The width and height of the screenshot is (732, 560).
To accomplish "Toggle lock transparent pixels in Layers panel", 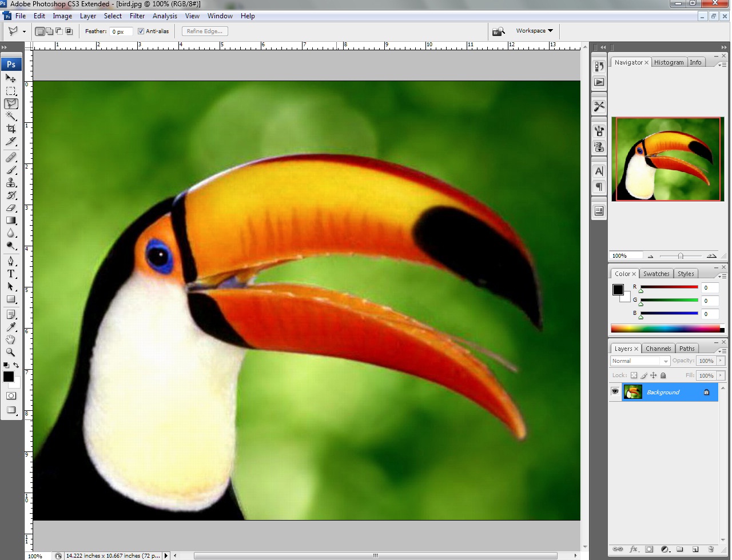I will (634, 375).
